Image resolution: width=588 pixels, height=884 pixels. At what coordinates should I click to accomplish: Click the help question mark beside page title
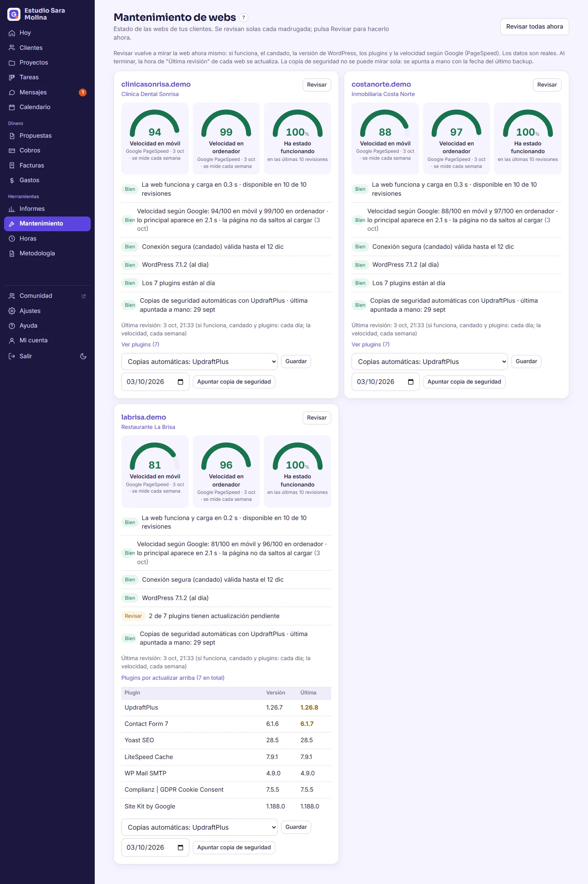coord(244,18)
